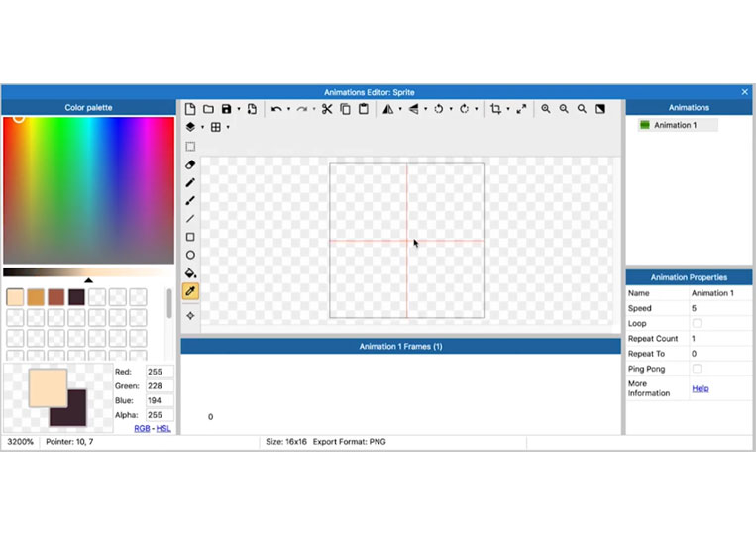Switch color mode via the HSL link
This screenshot has width=756, height=536.
click(x=163, y=428)
